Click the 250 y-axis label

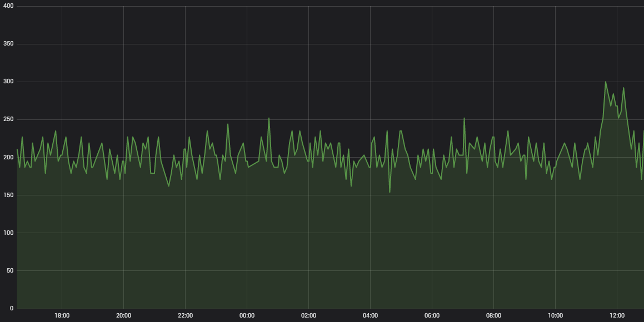[8, 119]
